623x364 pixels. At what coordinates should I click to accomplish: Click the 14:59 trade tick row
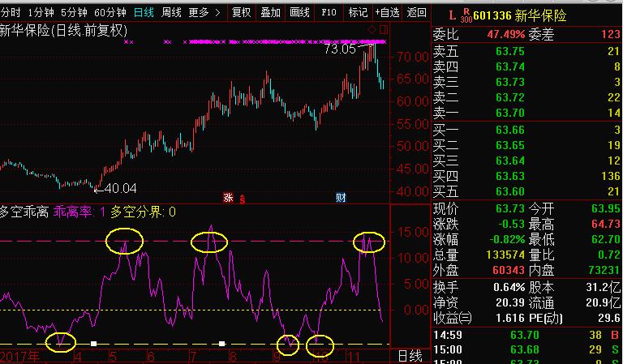click(x=526, y=336)
